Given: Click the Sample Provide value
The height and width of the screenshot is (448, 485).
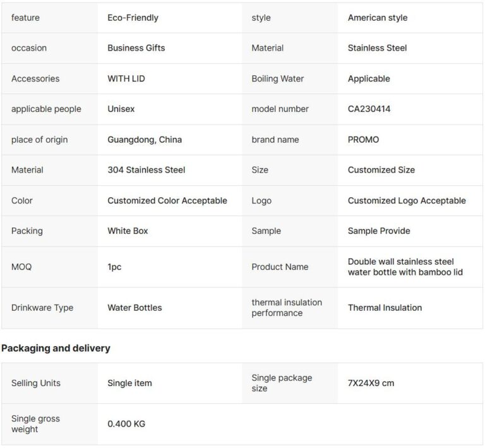Looking at the screenshot, I should [378, 231].
